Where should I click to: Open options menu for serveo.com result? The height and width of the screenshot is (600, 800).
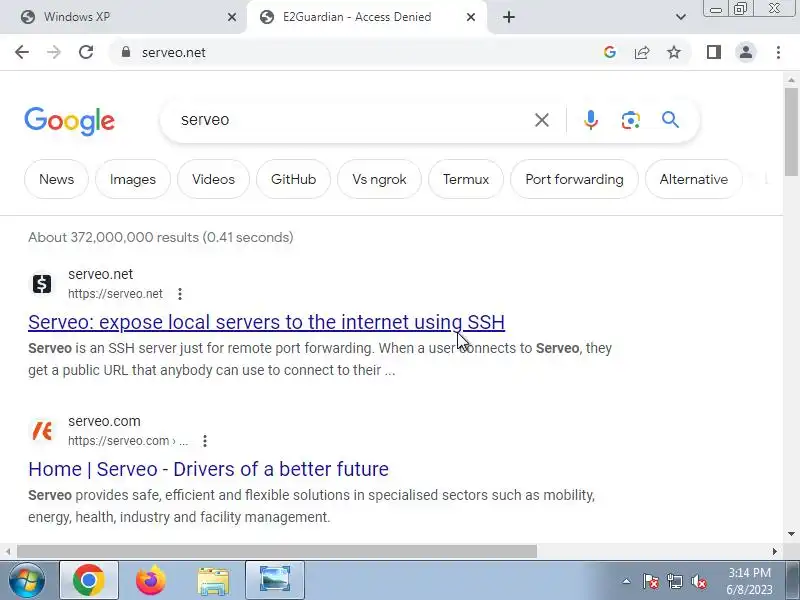pyautogui.click(x=205, y=441)
